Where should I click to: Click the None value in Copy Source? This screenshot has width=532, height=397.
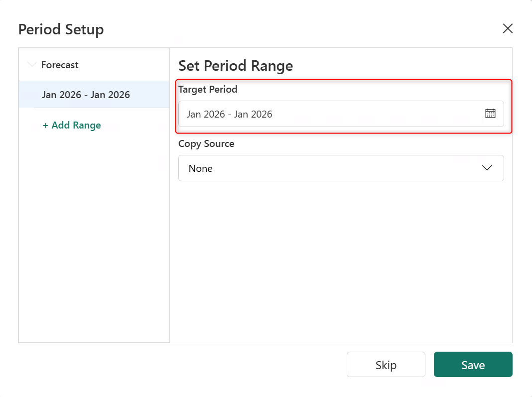pos(201,169)
